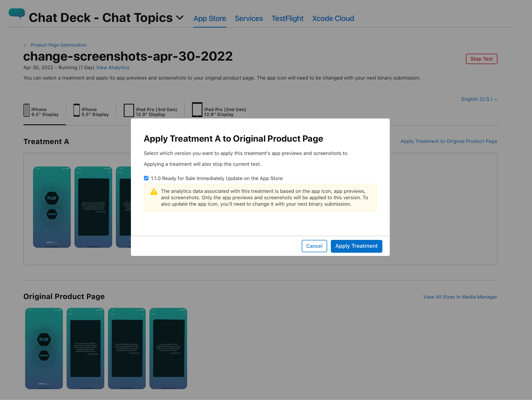Click the Apply Treatment button

pyautogui.click(x=356, y=246)
